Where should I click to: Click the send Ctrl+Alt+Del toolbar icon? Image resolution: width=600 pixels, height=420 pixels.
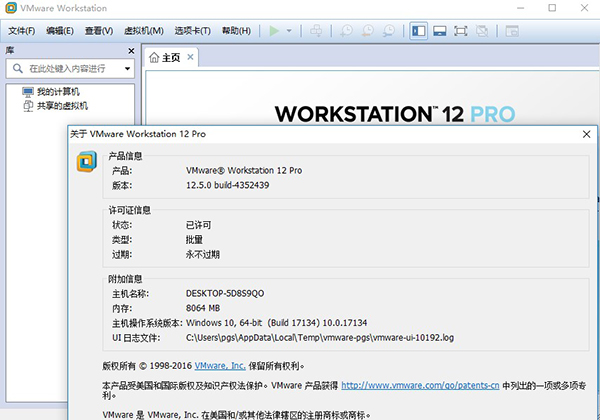point(317,31)
